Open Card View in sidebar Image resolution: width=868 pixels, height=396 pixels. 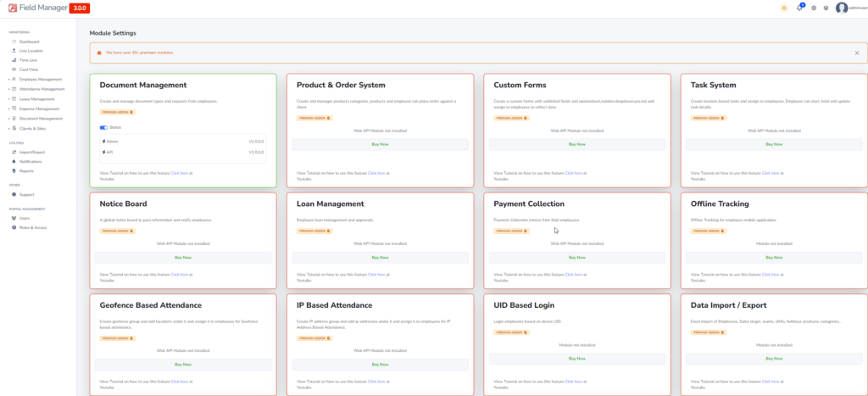click(x=28, y=70)
